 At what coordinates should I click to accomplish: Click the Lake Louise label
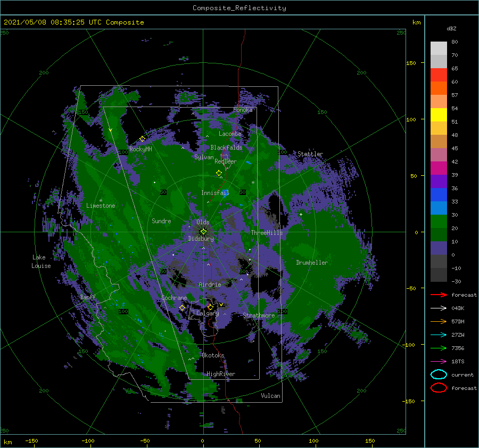pos(41,262)
